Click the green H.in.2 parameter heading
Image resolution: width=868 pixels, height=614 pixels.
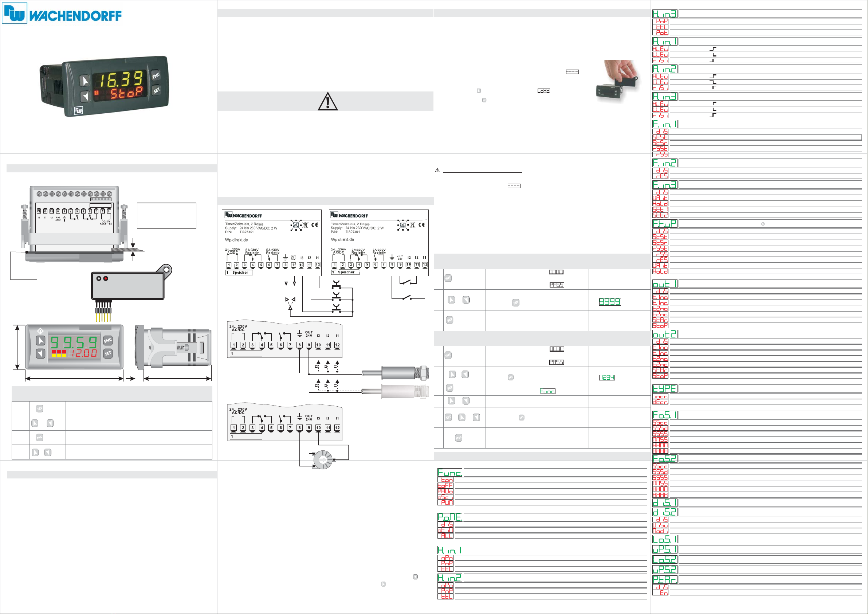[x=449, y=578]
